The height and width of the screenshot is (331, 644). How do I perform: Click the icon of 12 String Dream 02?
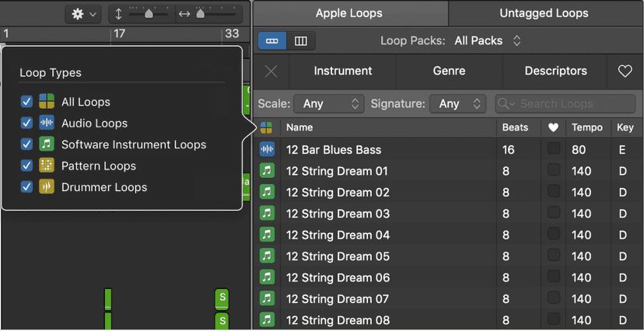[267, 192]
